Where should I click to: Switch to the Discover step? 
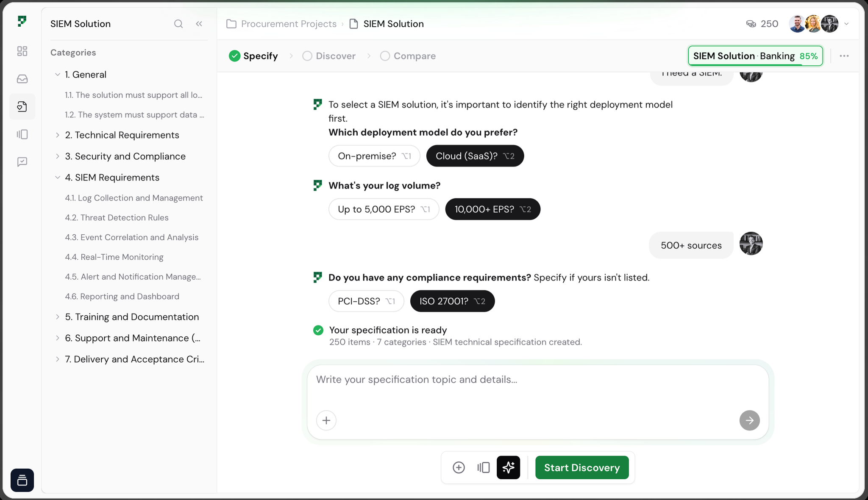[x=329, y=56]
